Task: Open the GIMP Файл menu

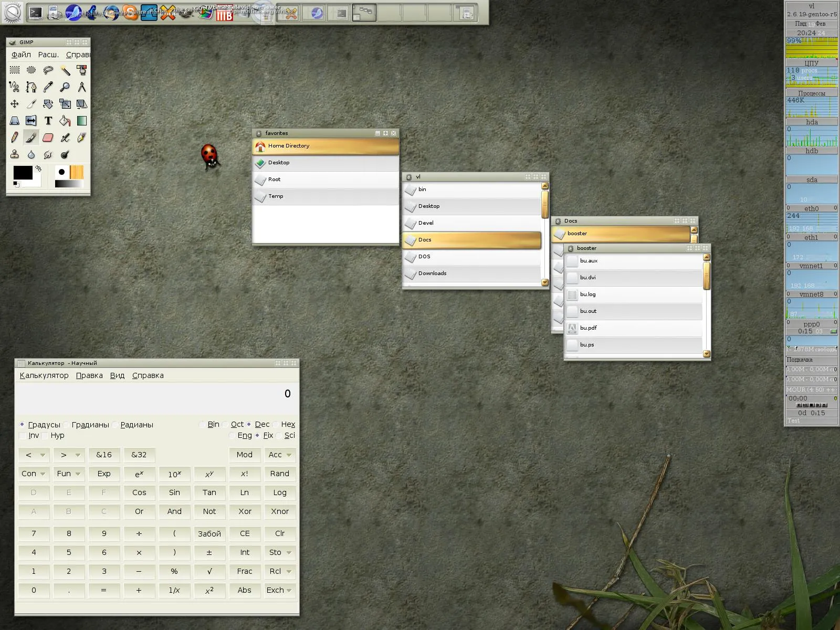Action: 21,55
